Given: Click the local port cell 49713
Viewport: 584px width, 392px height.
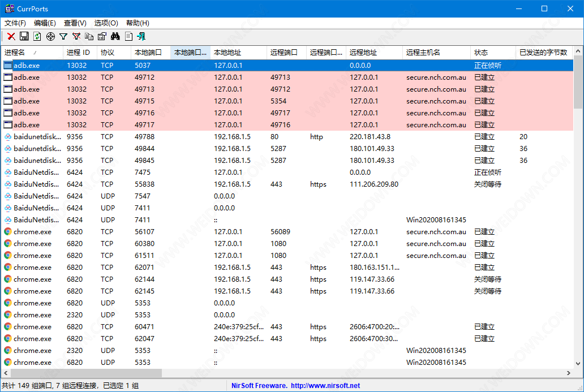Looking at the screenshot, I should point(144,89).
